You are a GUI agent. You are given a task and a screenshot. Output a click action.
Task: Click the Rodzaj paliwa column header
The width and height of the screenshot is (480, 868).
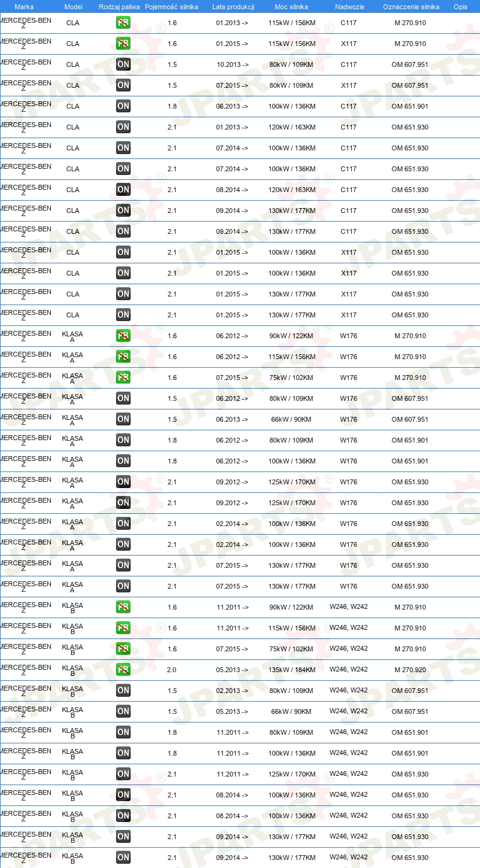pos(119,7)
